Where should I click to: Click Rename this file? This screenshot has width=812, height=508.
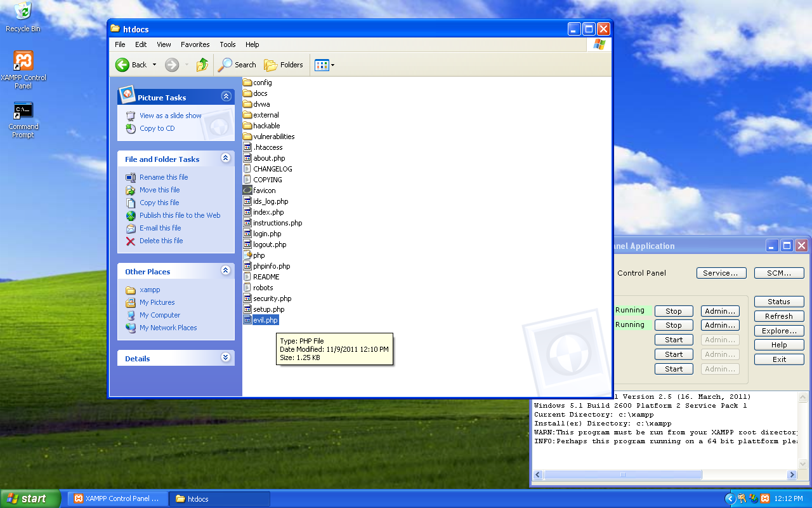(x=164, y=177)
